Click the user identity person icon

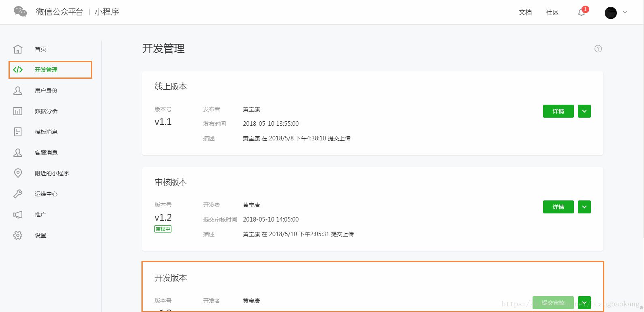coord(18,90)
